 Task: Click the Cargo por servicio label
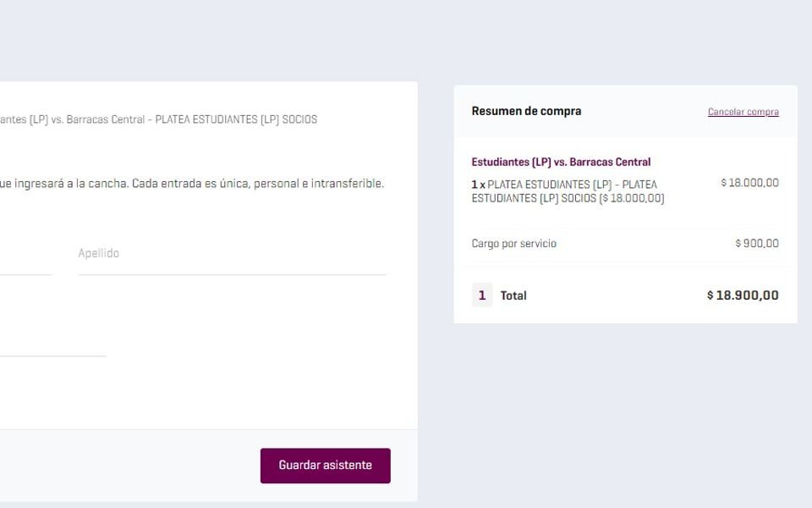[513, 244]
